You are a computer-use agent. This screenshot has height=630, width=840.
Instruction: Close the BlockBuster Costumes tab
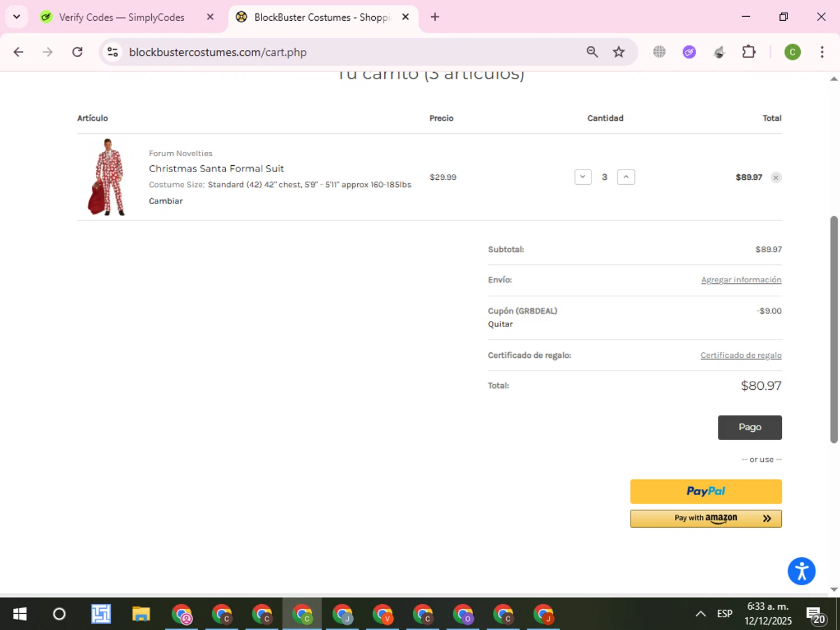click(x=405, y=17)
